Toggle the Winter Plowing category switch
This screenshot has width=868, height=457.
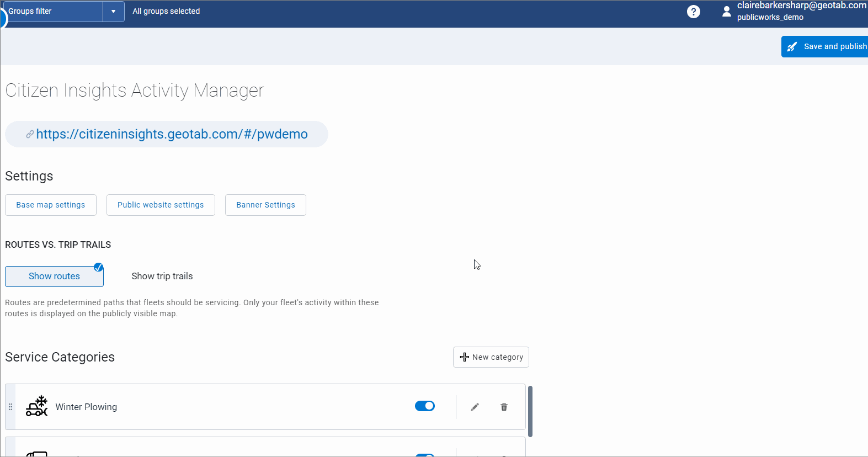(x=425, y=406)
